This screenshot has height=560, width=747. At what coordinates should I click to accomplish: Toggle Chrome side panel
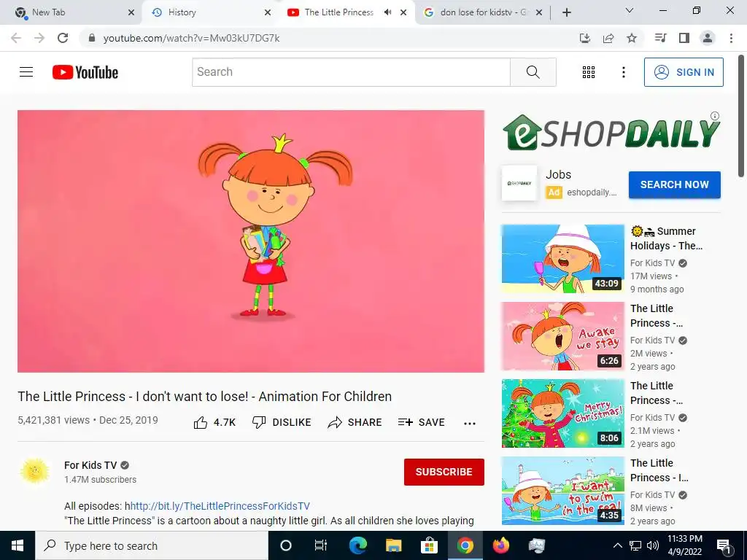[x=684, y=38]
